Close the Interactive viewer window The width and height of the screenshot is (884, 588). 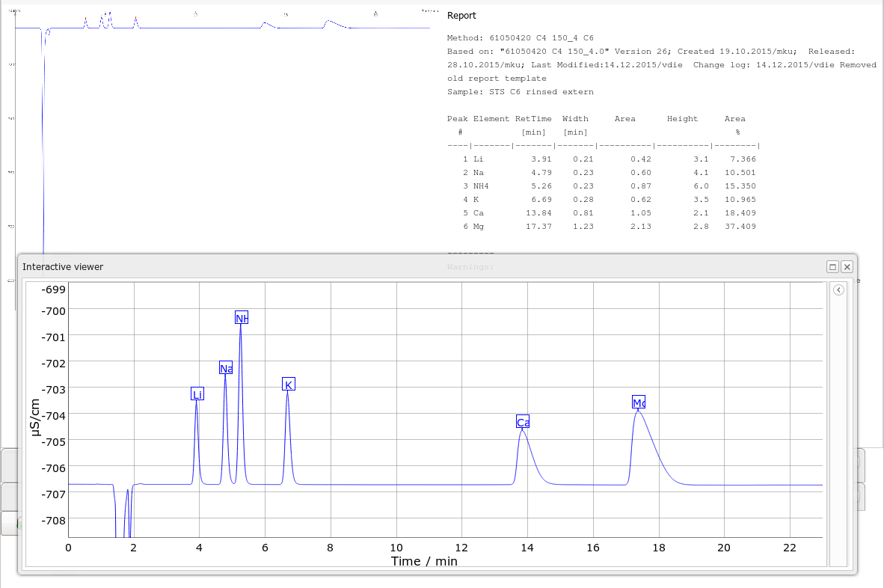pyautogui.click(x=847, y=267)
